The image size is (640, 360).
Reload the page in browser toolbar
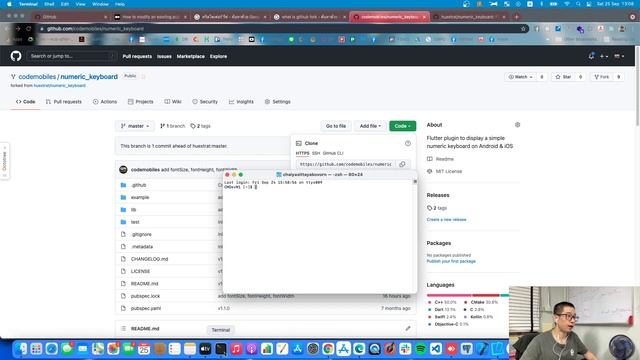[29, 29]
